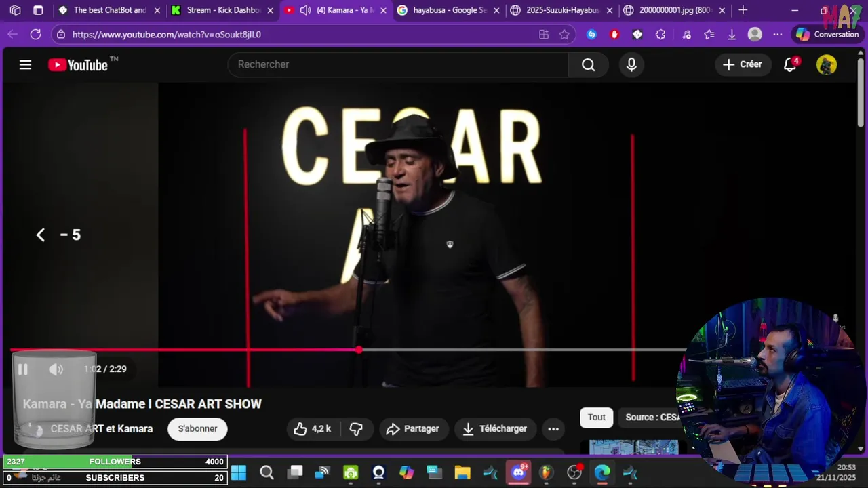868x488 pixels.
Task: Reload the page with refresh icon
Action: pos(35,34)
